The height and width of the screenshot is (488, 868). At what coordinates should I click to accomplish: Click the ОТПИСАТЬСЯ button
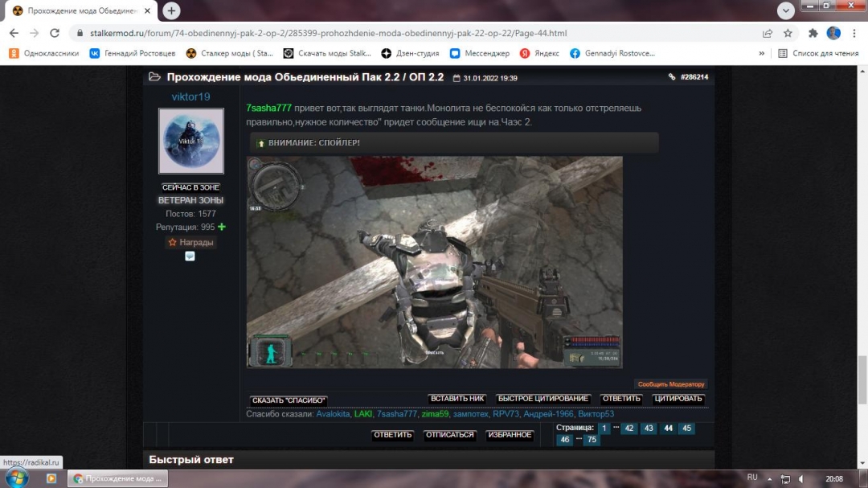coord(450,435)
